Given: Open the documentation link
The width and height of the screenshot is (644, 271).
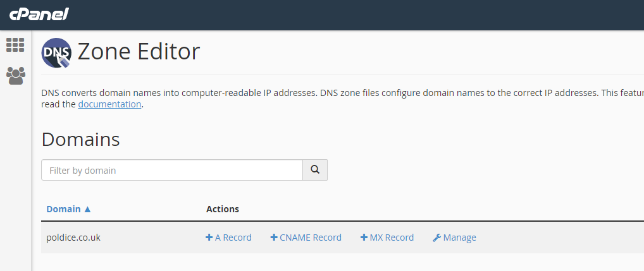Looking at the screenshot, I should pos(109,104).
